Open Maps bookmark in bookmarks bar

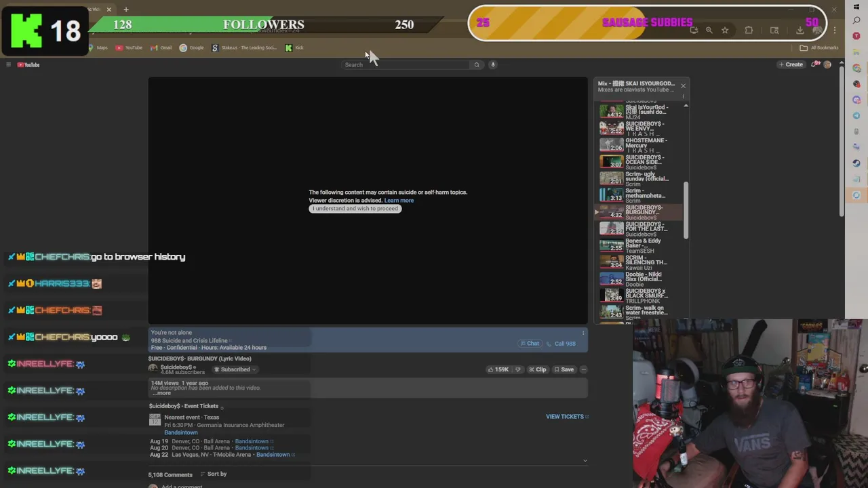pyautogui.click(x=98, y=47)
